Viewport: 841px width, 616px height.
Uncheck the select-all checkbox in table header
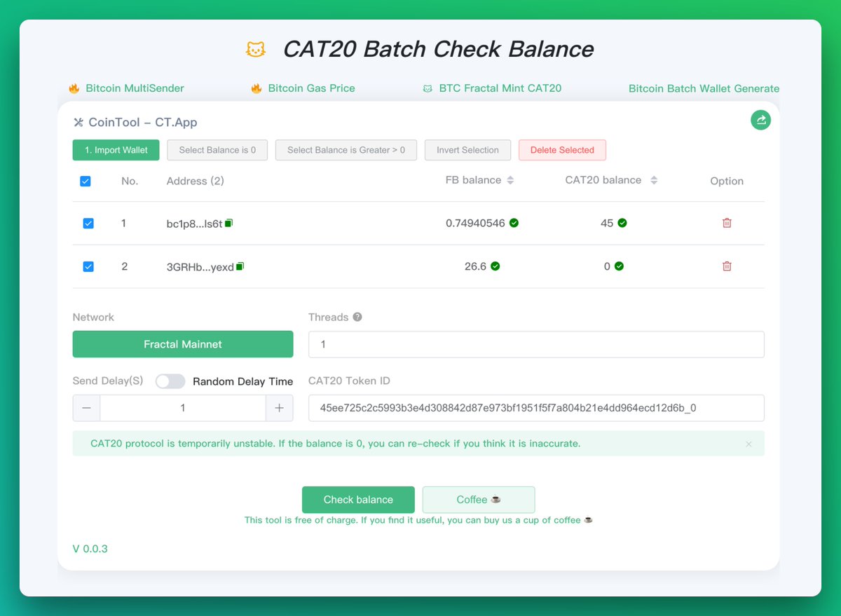[85, 181]
